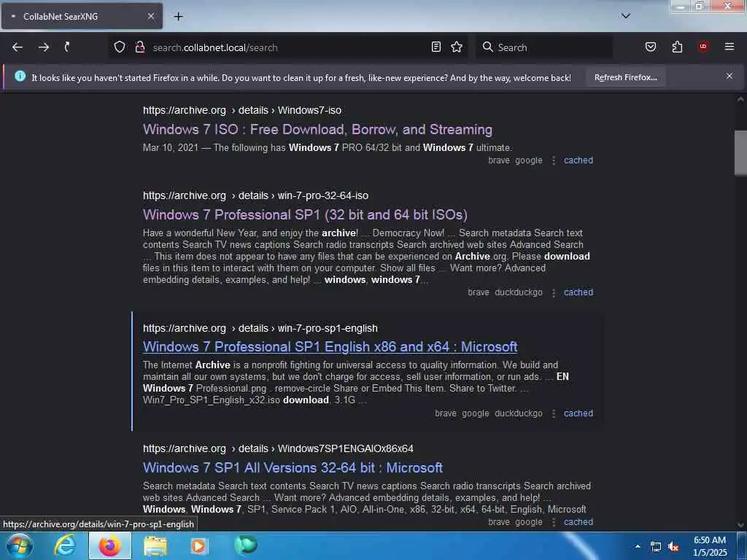Click the muted volume tray icon
747x560 pixels.
point(673,547)
